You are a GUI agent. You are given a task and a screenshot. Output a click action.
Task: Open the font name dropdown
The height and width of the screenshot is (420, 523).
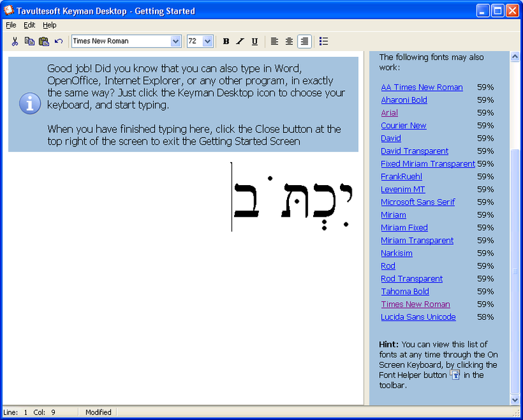pyautogui.click(x=175, y=41)
